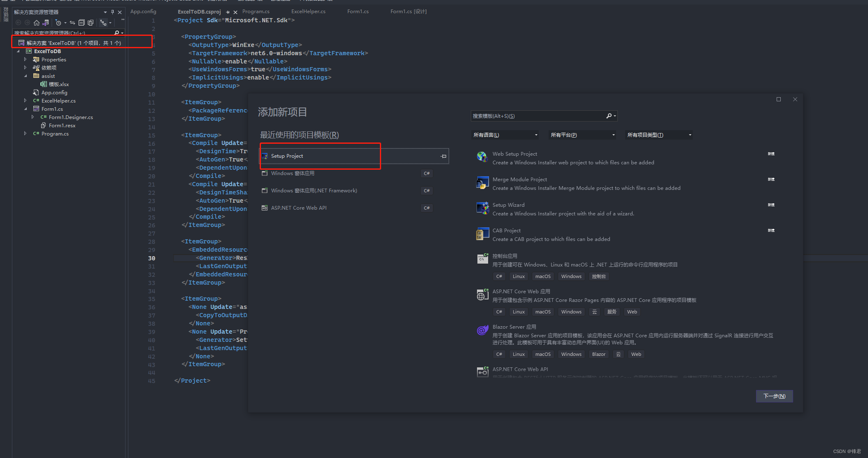Click line 30 in the code editor gutter

click(x=152, y=258)
